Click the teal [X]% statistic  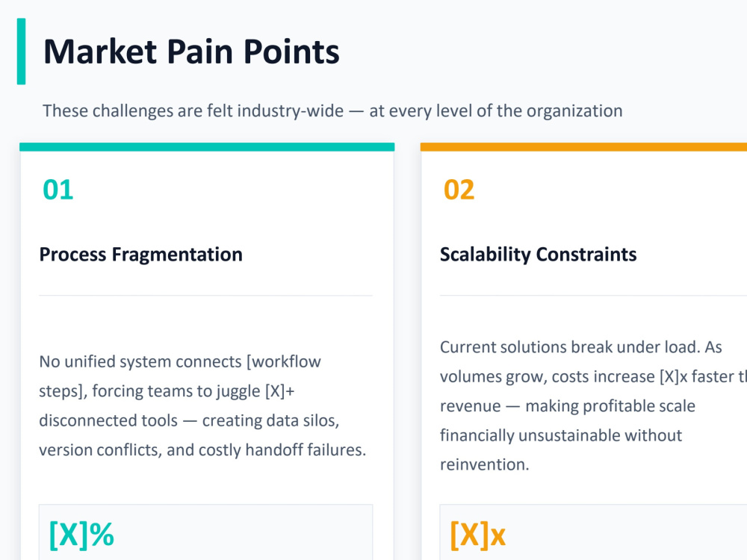pos(81,535)
